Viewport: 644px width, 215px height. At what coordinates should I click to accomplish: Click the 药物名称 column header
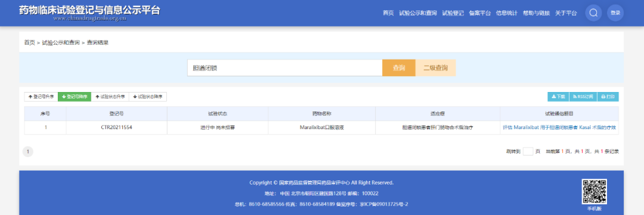coord(321,113)
